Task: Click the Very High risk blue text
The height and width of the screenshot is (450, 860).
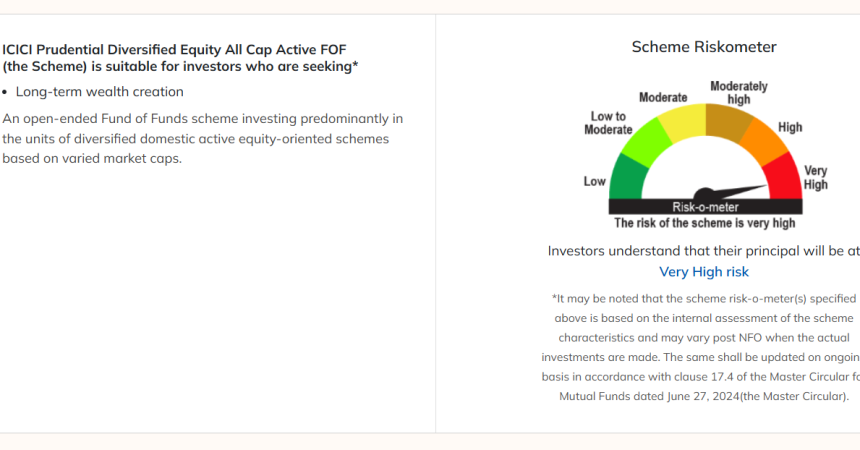Action: pos(704,271)
